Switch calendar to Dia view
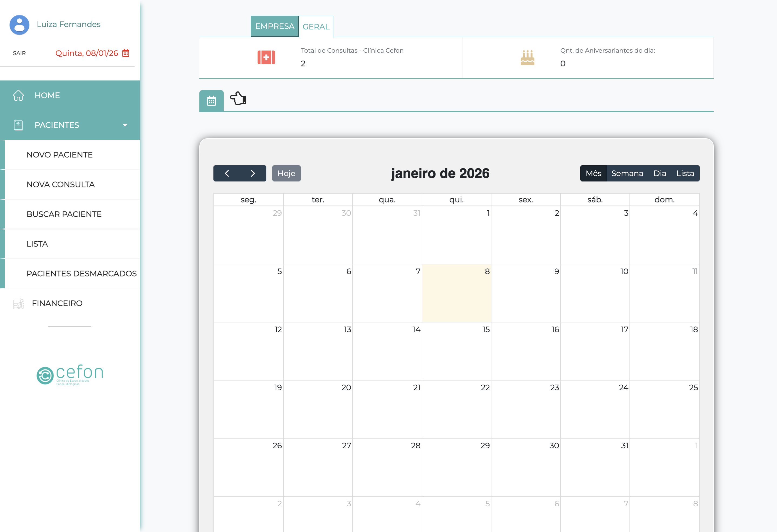Image resolution: width=777 pixels, height=532 pixels. point(660,173)
